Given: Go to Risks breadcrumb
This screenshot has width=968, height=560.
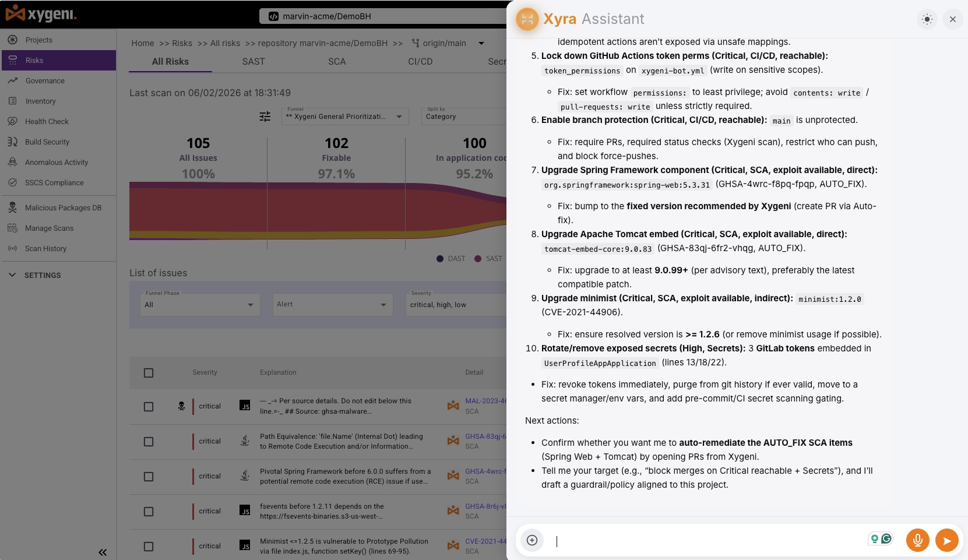Looking at the screenshot, I should tap(182, 43).
